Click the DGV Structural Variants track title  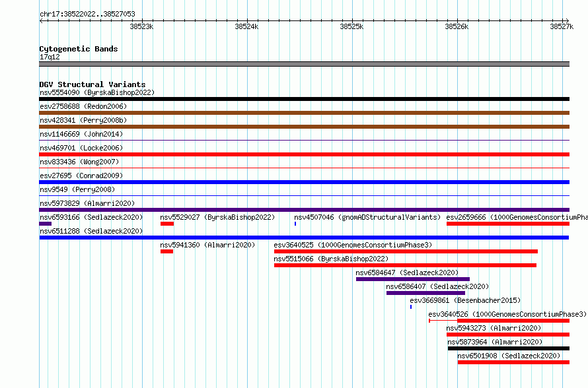point(92,84)
